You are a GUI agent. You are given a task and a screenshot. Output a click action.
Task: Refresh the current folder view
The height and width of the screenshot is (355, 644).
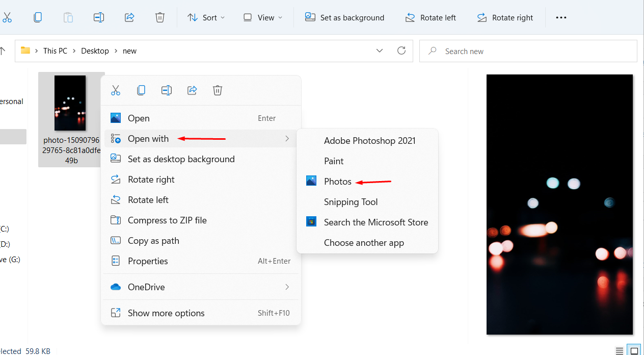point(401,50)
